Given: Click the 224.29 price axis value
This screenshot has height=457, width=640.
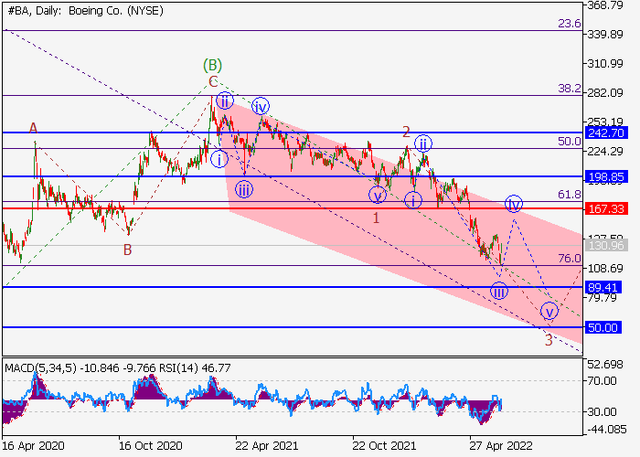Looking at the screenshot, I should tap(605, 151).
